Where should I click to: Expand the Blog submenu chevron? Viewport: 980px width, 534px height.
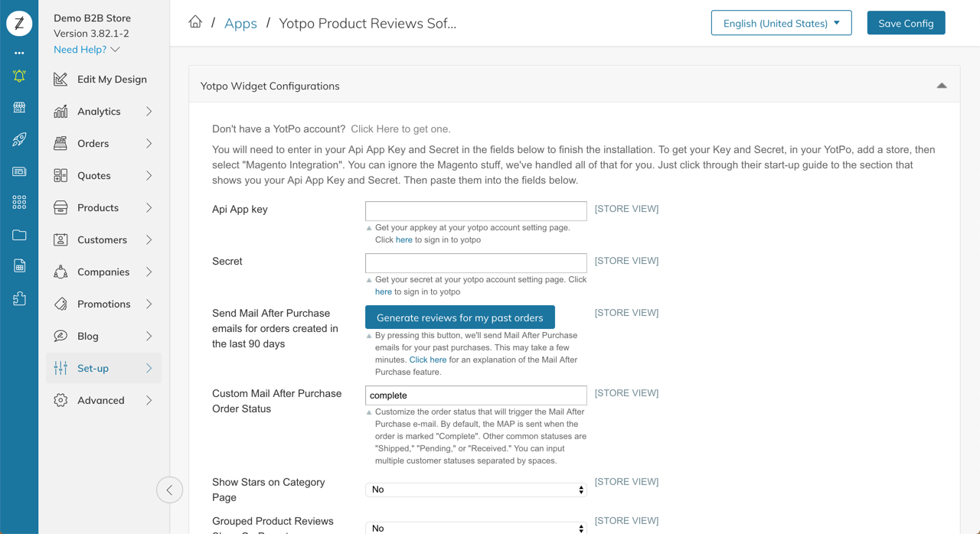(x=149, y=336)
